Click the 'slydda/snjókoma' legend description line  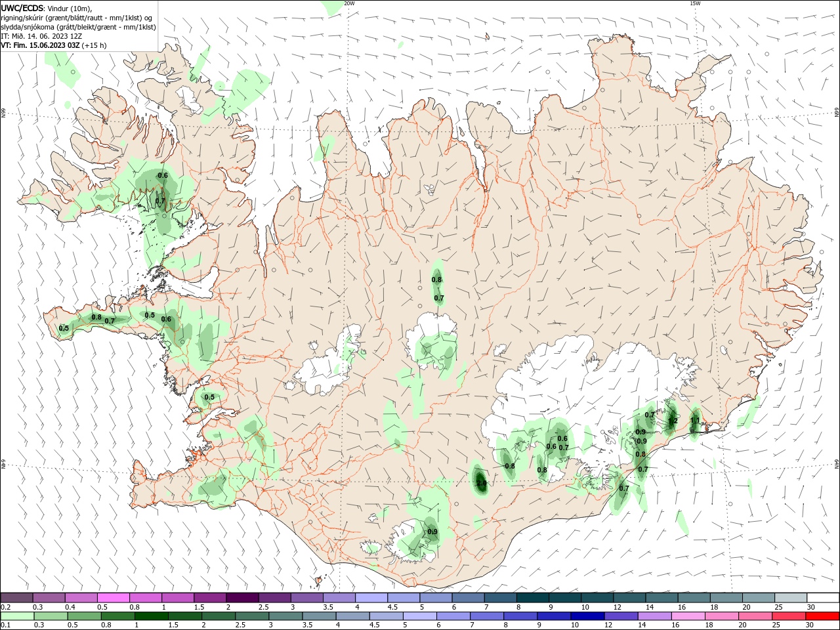click(78, 27)
